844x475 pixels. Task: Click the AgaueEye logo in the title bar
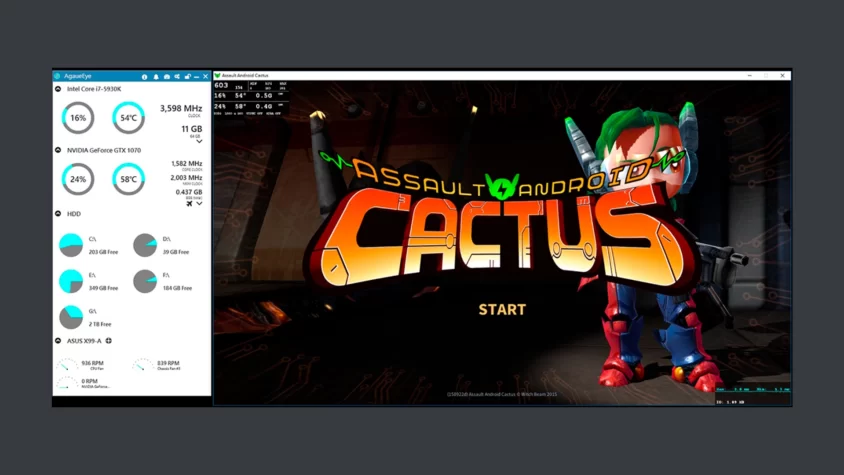point(57,76)
